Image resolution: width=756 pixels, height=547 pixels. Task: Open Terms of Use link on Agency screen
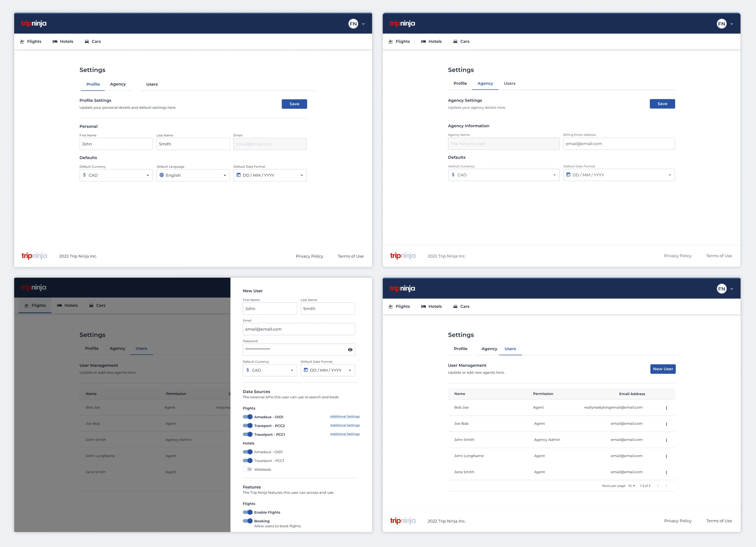coord(719,256)
